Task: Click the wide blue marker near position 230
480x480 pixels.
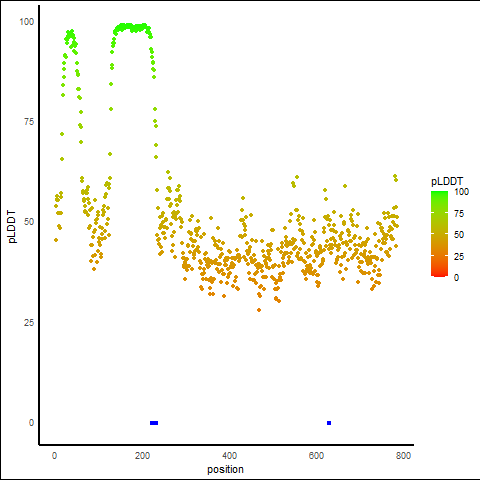Action: [154, 423]
